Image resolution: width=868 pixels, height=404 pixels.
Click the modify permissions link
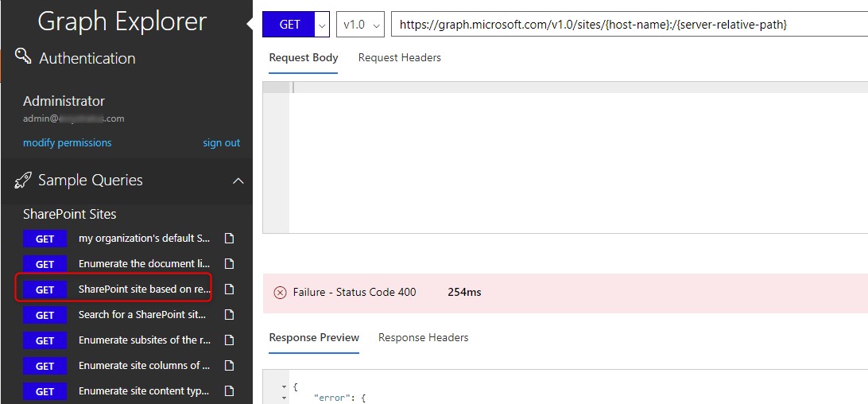pos(67,143)
